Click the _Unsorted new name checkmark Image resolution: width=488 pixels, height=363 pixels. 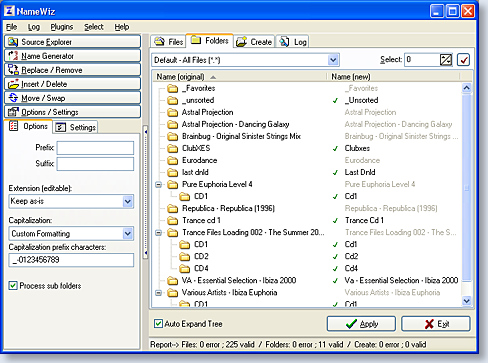click(335, 100)
